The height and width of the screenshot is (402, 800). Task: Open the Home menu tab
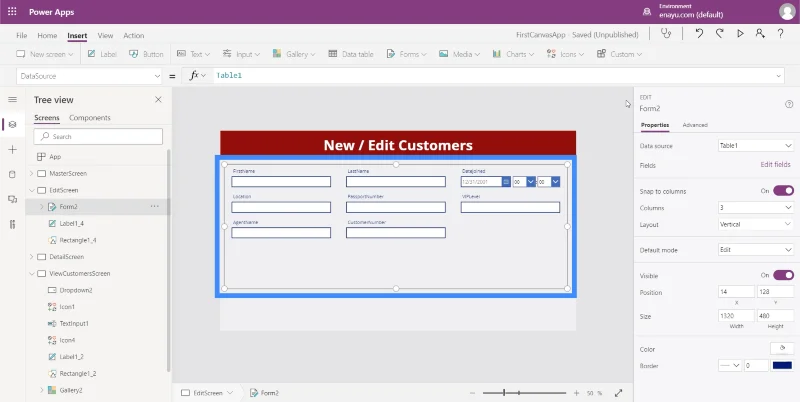coord(47,36)
